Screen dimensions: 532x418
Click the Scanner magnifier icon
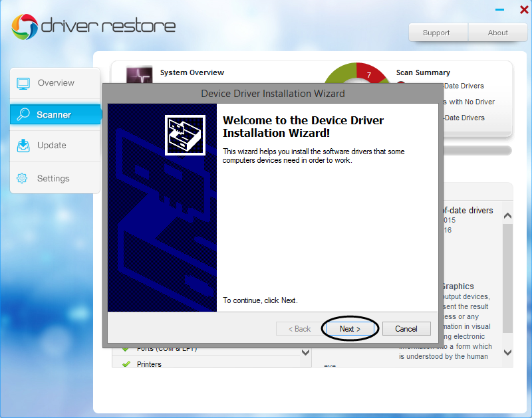(x=23, y=114)
